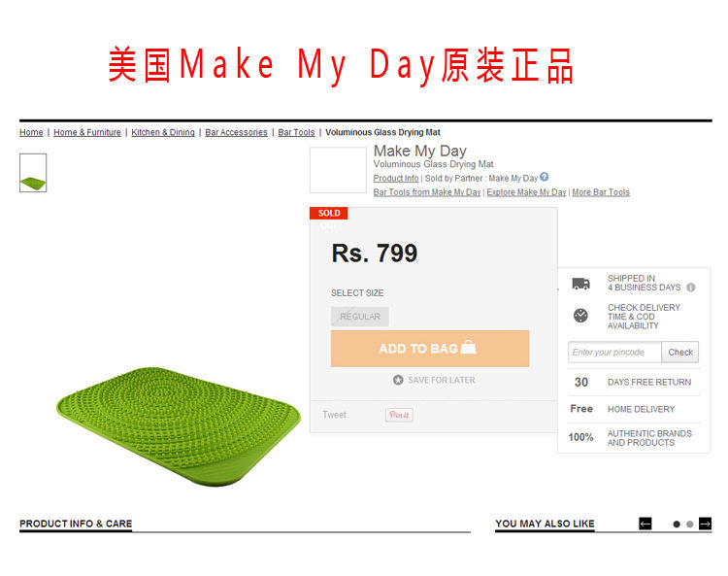Go to Bar Accessories breadcrumb
The height and width of the screenshot is (576, 728).
pyautogui.click(x=236, y=132)
